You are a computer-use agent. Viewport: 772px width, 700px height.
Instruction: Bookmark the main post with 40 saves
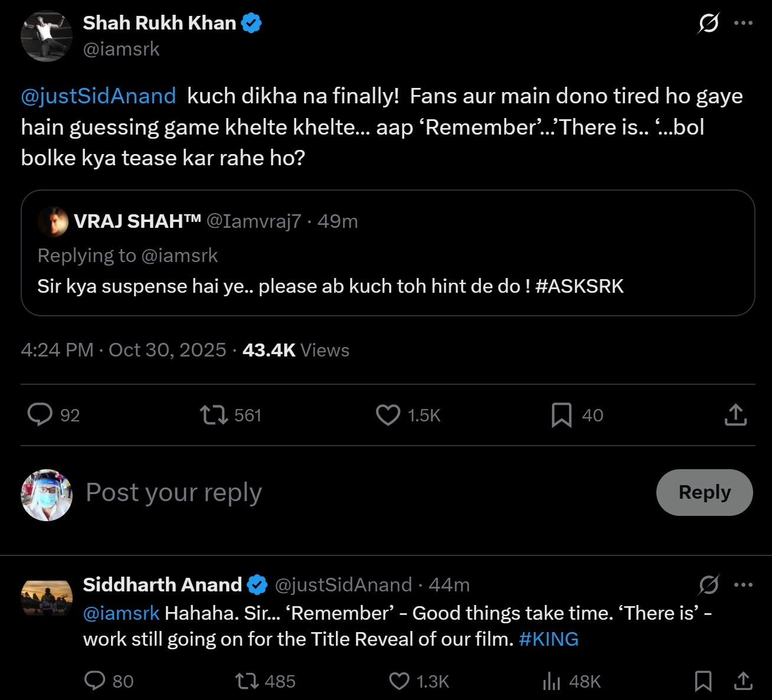click(x=561, y=415)
